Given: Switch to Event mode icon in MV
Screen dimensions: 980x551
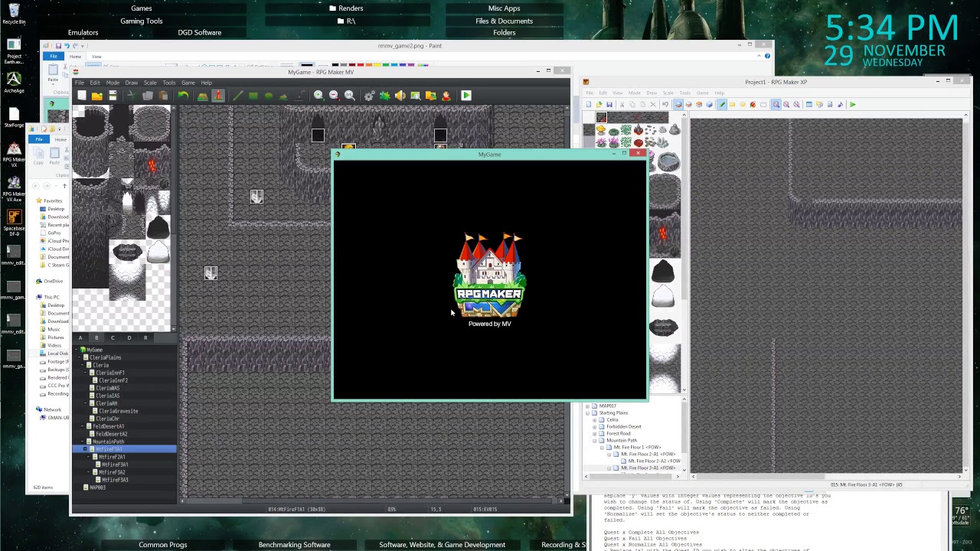Looking at the screenshot, I should 218,96.
